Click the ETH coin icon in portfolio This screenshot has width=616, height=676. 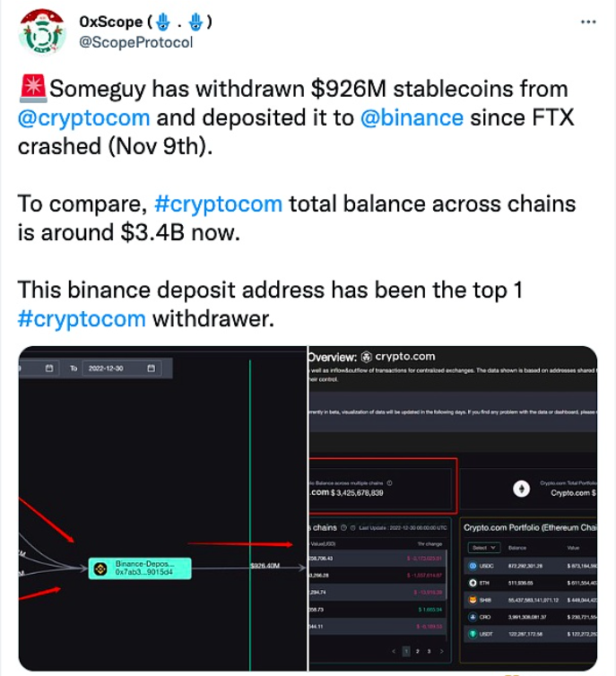(x=473, y=583)
